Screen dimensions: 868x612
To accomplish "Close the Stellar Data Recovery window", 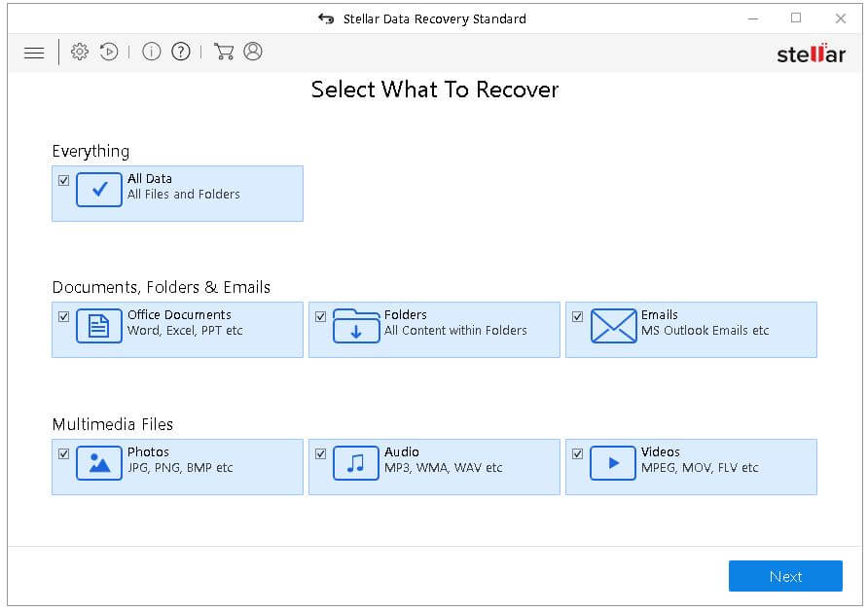I will [841, 18].
